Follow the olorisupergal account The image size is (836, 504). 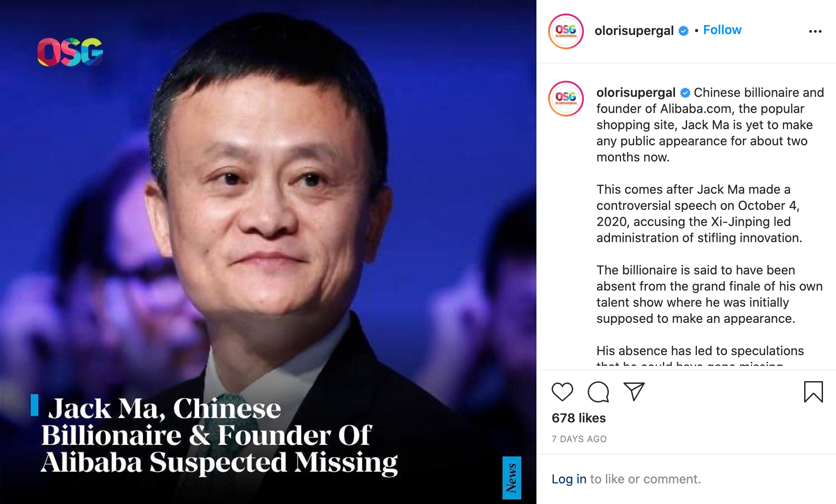[x=722, y=30]
